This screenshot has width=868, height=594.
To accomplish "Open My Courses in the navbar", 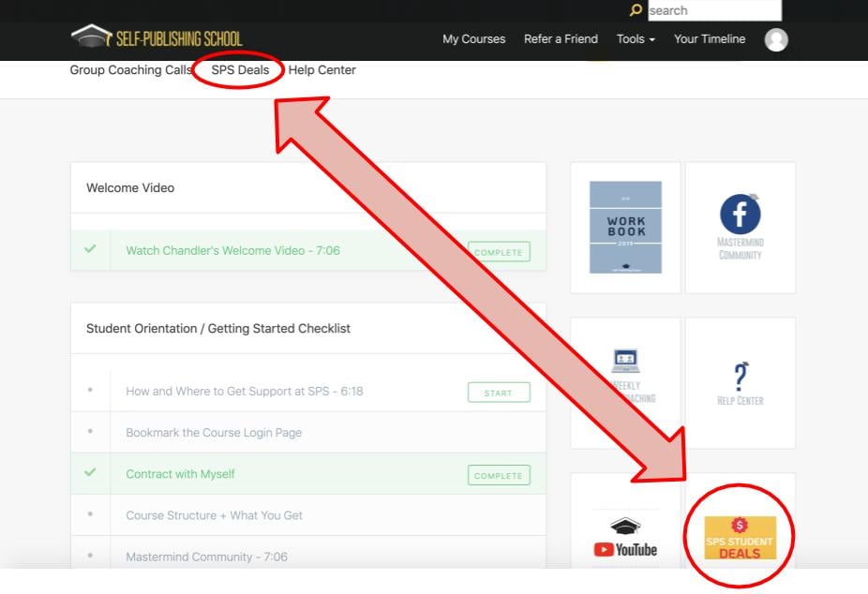I will click(474, 39).
